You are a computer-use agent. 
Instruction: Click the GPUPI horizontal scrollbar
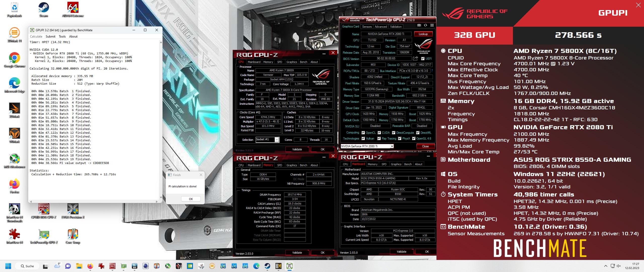click(94, 201)
